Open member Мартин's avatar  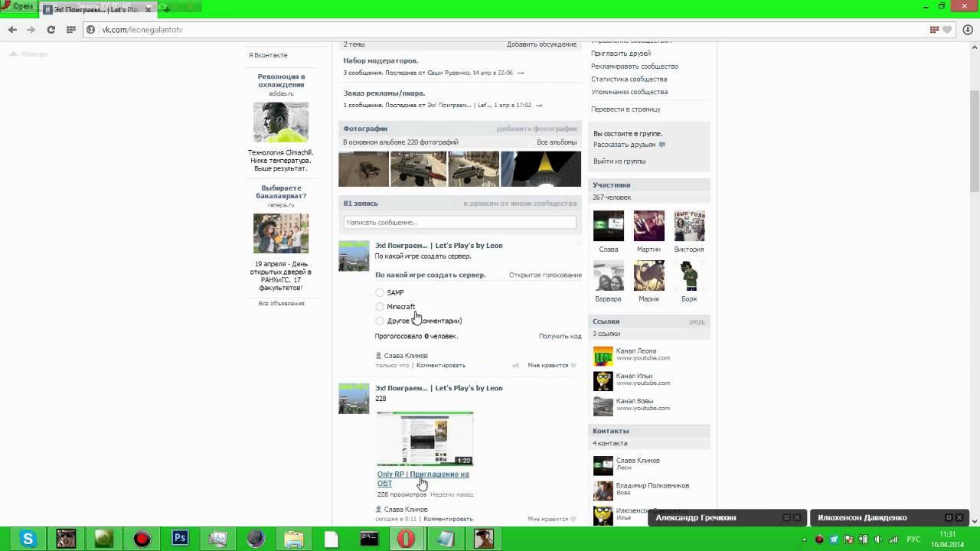(x=648, y=226)
